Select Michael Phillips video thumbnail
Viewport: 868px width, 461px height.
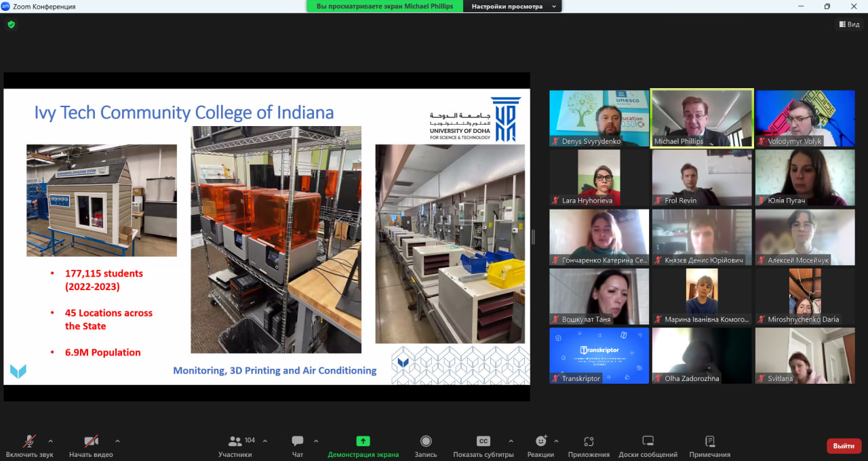(701, 118)
